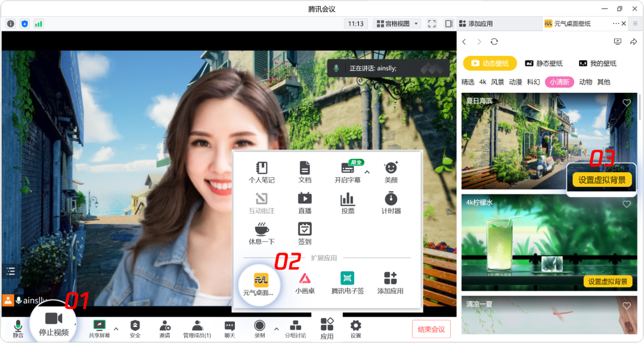Toggle fullscreen mode
644x343 pixels.
tap(432, 24)
